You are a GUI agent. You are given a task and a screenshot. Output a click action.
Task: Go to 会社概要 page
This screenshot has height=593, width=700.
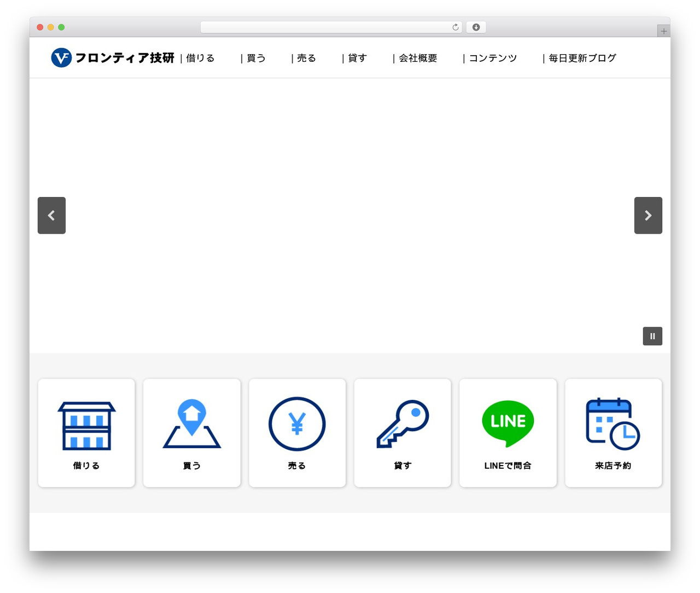(418, 58)
